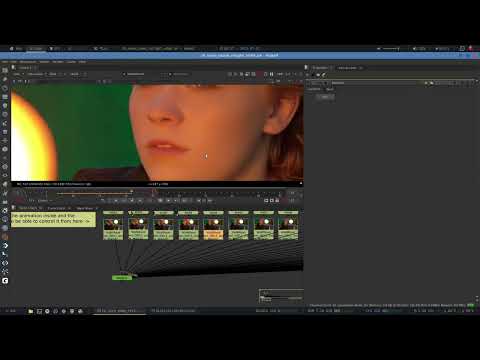This screenshot has width=480, height=360.
Task: Open the Transform nodes menu icon
Action: [x=5, y=140]
